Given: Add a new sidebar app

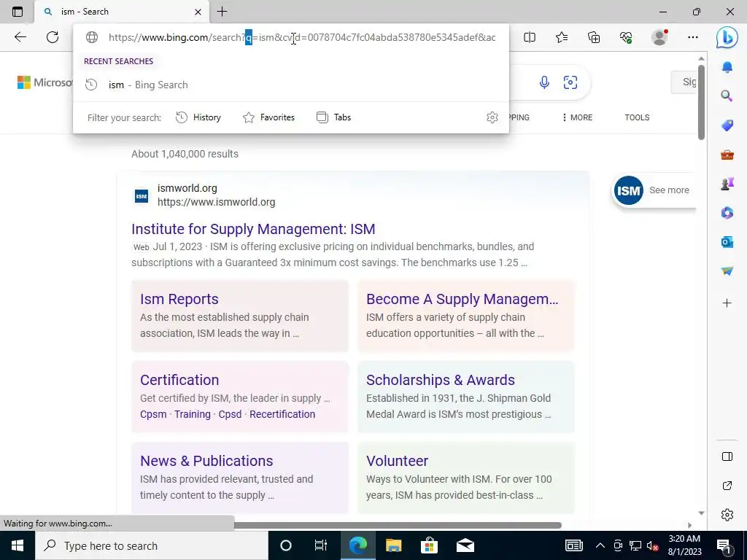Looking at the screenshot, I should tap(727, 303).
